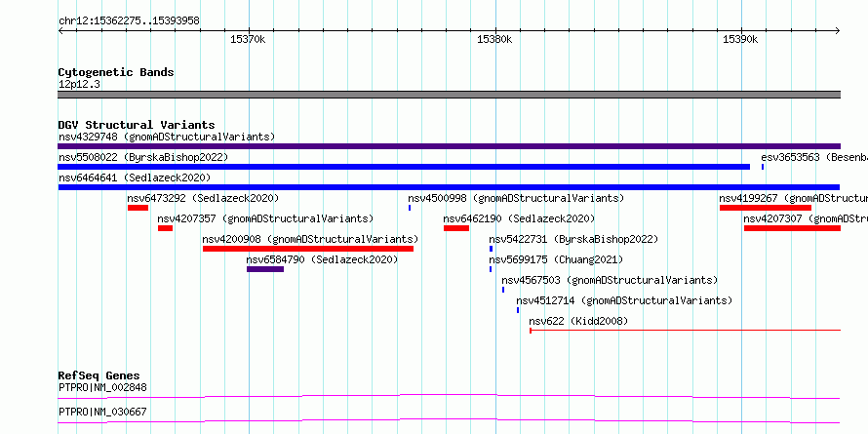This screenshot has width=868, height=434.
Task: Click the RefSeq Genes track title
Action: (99, 375)
